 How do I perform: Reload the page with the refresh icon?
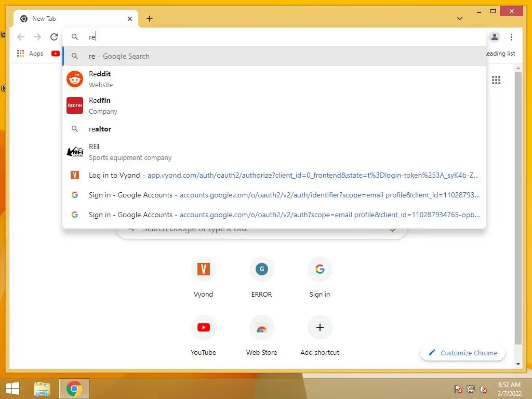coord(54,37)
